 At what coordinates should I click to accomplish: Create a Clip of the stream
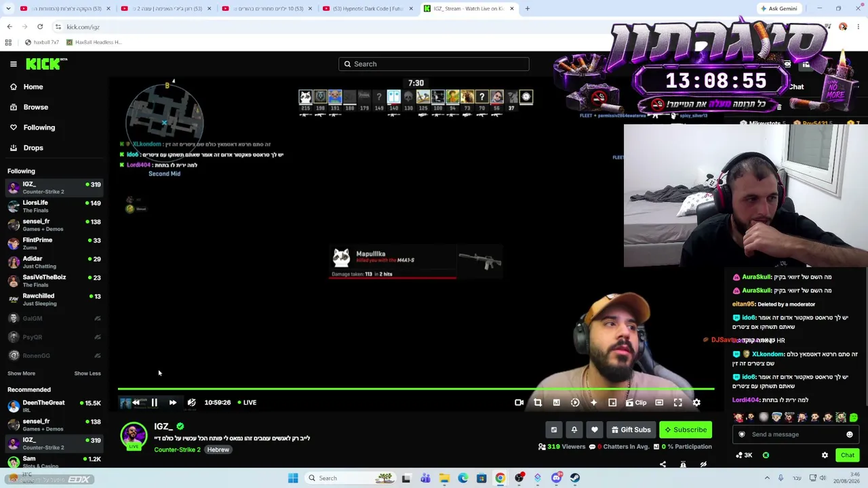pyautogui.click(x=636, y=403)
